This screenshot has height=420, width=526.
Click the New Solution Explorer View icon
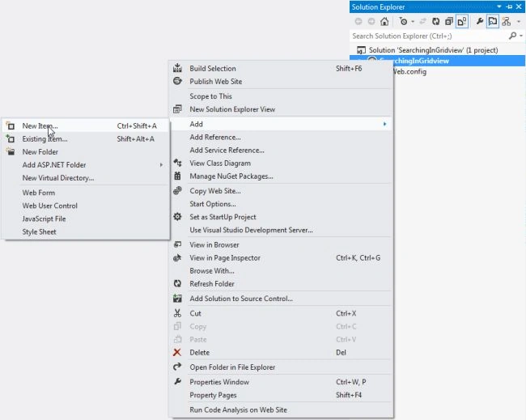point(177,109)
